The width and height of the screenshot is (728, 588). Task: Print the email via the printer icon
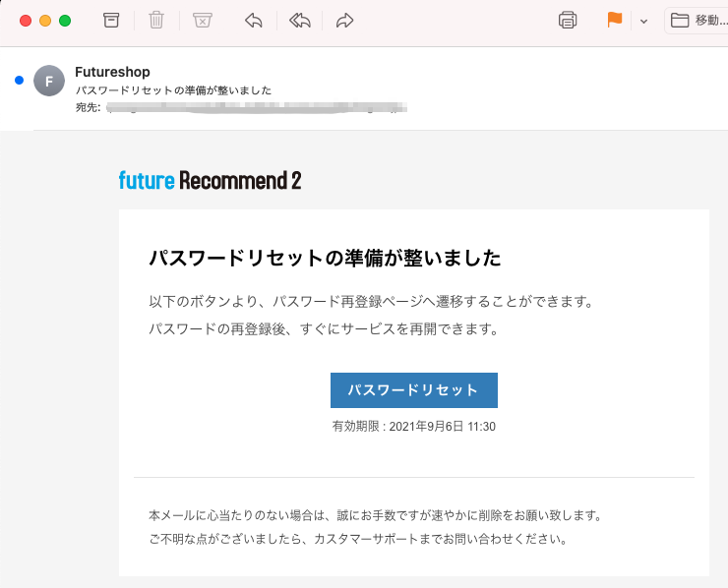point(568,21)
